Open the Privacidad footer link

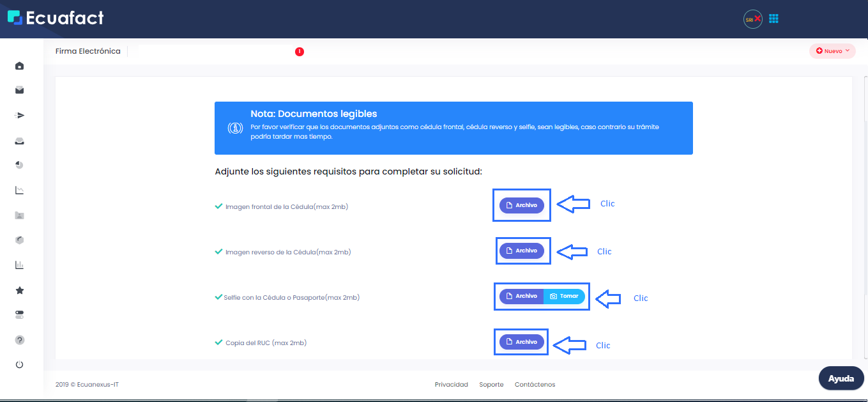pos(451,385)
